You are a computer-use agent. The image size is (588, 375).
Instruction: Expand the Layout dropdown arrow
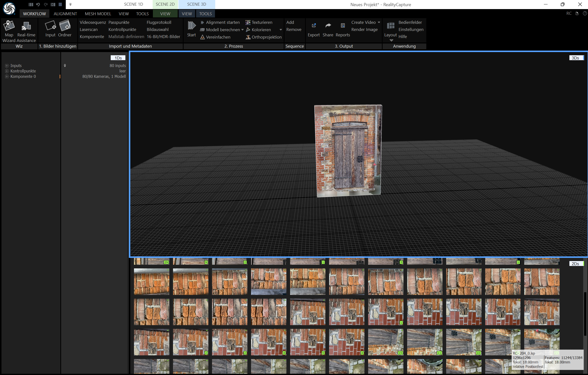tap(391, 41)
